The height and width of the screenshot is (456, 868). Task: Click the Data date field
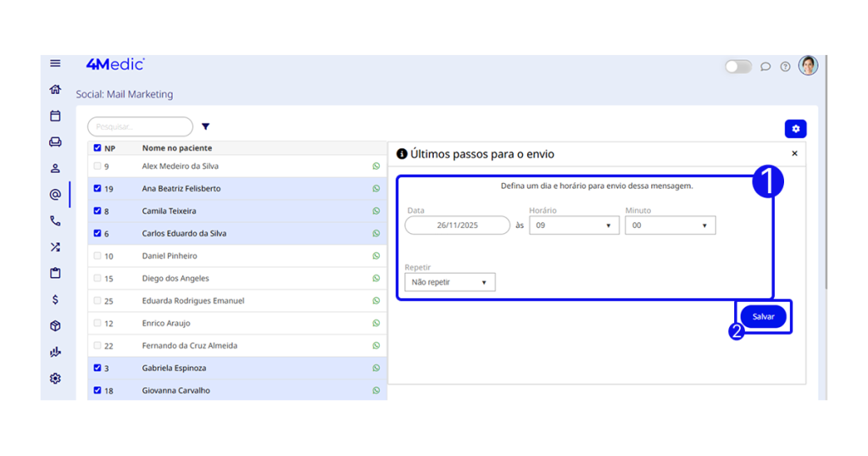pos(458,225)
